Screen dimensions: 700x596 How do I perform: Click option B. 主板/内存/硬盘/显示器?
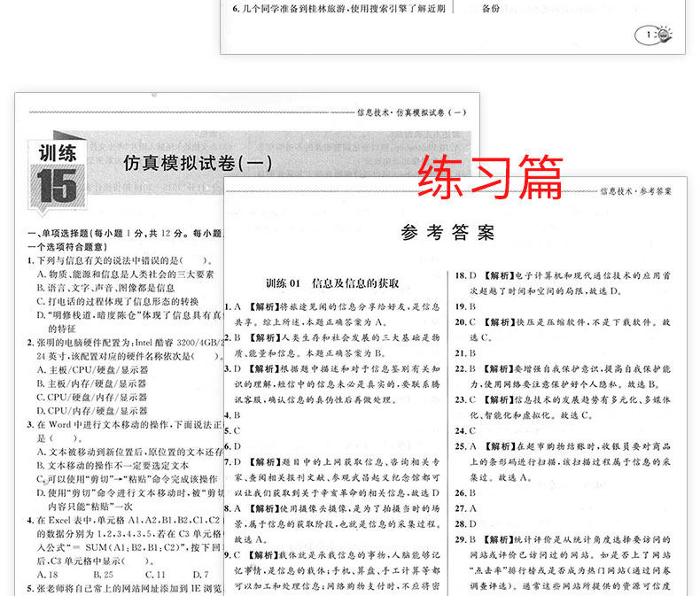tap(91, 383)
